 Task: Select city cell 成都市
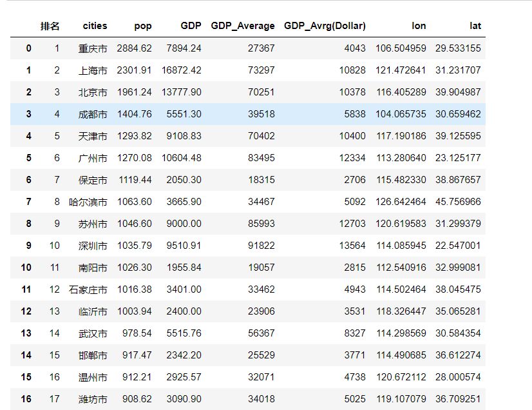click(93, 114)
